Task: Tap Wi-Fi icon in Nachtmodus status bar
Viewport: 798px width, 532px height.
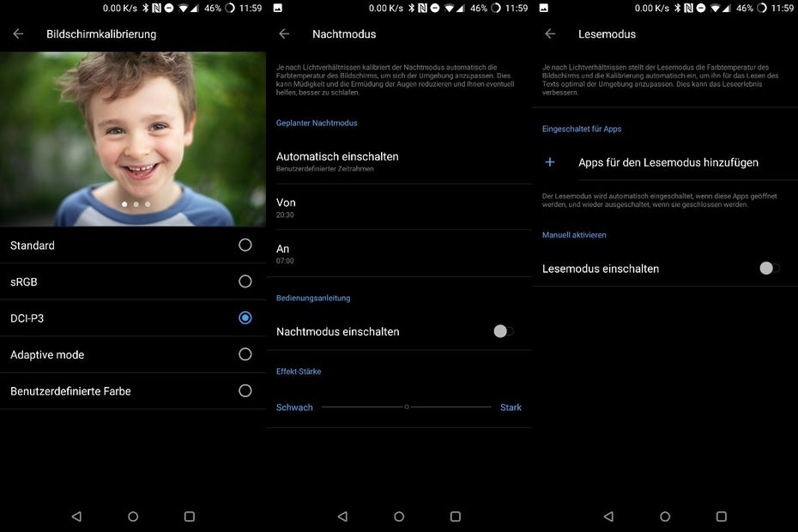Action: tap(449, 8)
